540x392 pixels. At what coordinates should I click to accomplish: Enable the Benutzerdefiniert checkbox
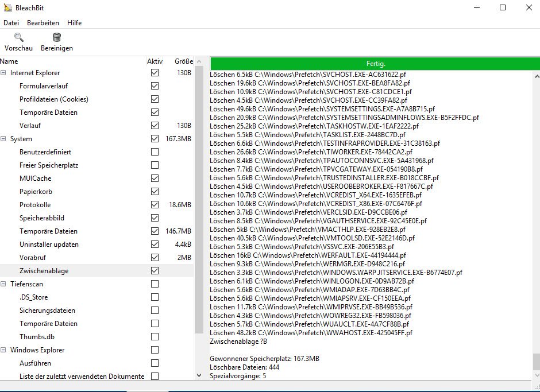[155, 152]
